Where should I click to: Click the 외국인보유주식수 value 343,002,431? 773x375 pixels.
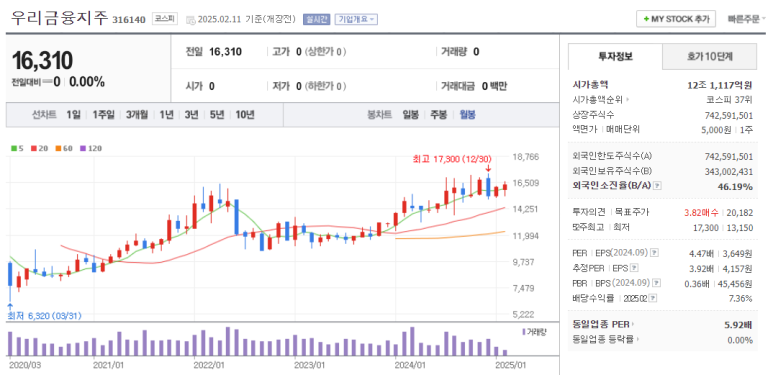[729, 171]
